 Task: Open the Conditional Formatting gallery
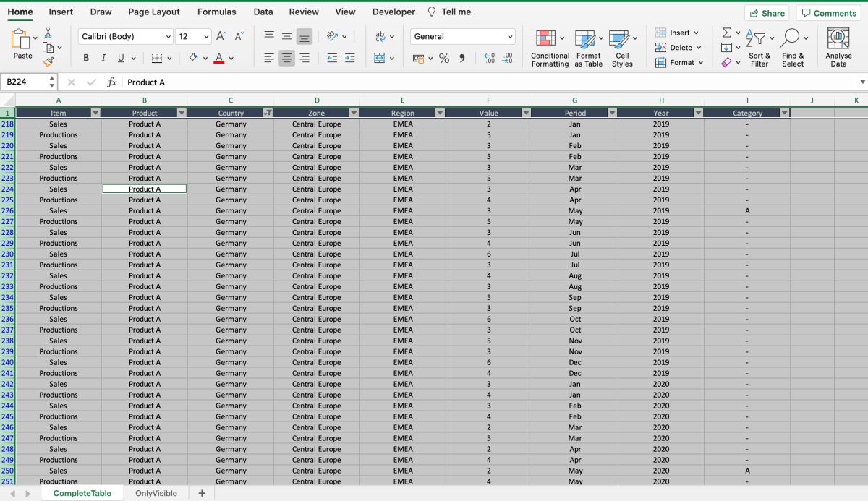[549, 46]
